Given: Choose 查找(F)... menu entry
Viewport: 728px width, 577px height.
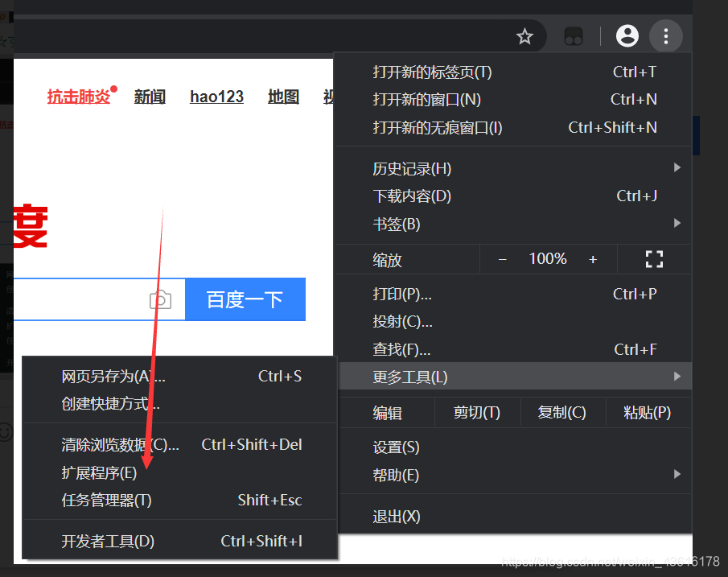Looking at the screenshot, I should (x=512, y=349).
